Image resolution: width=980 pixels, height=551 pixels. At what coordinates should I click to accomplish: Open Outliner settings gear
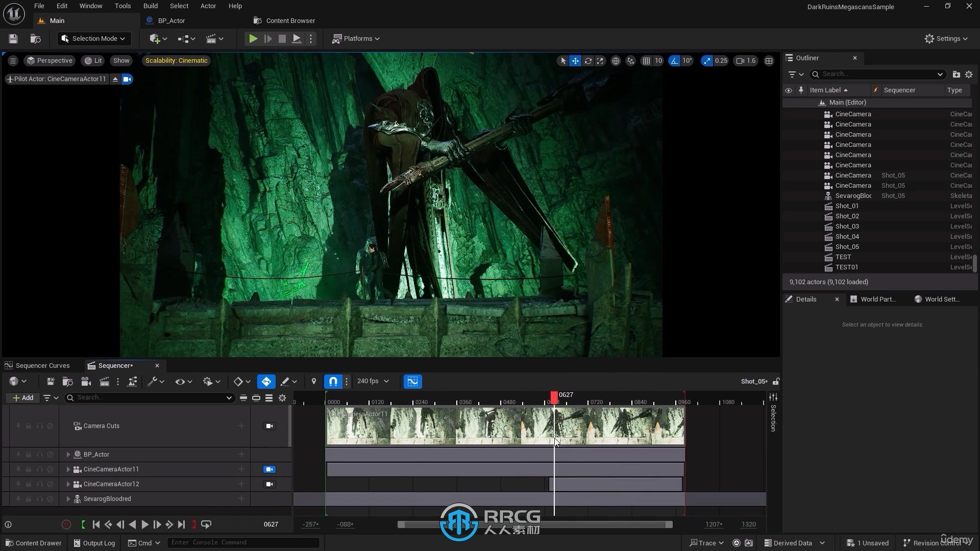pos(969,74)
